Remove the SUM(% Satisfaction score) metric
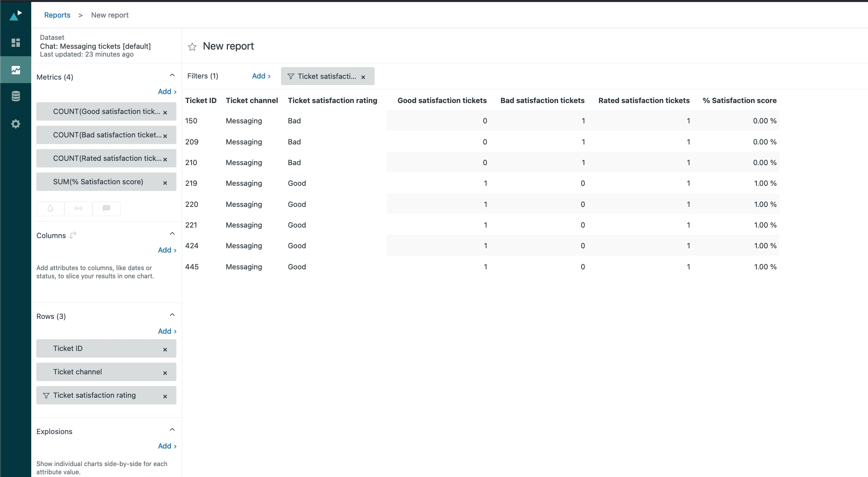Screen dimensions: 868x477 (x=165, y=183)
